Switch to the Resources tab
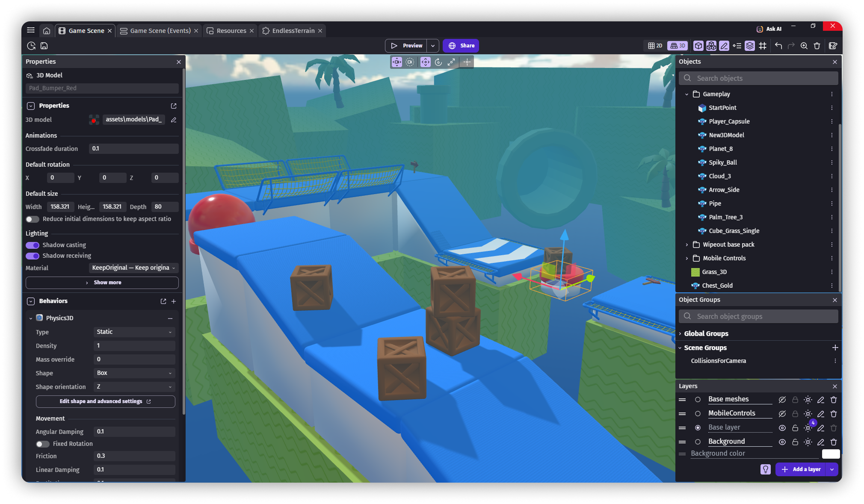Viewport: 864px width, 504px height. (231, 31)
